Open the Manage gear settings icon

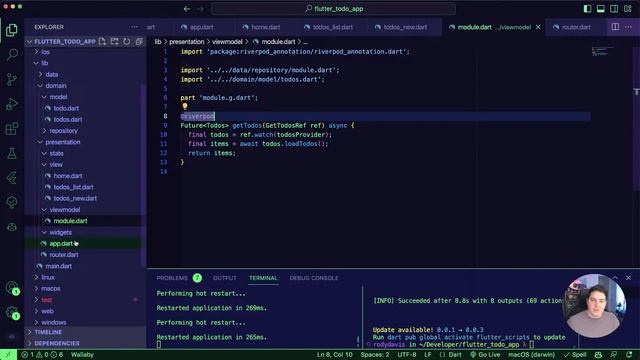(x=11, y=312)
